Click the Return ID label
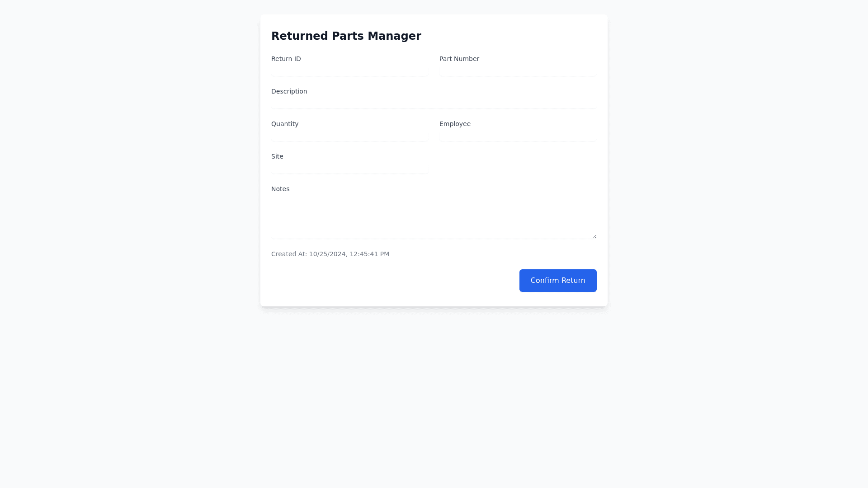The image size is (868, 488). click(286, 59)
